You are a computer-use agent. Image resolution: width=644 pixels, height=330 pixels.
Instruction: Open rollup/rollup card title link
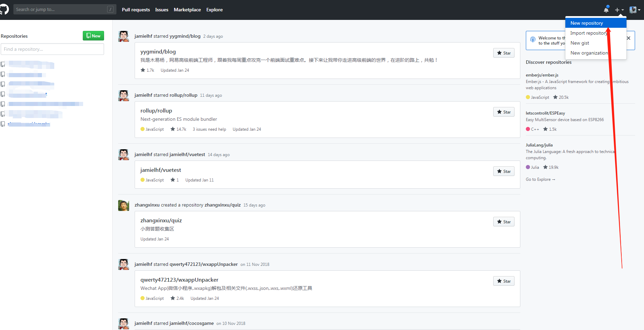156,110
